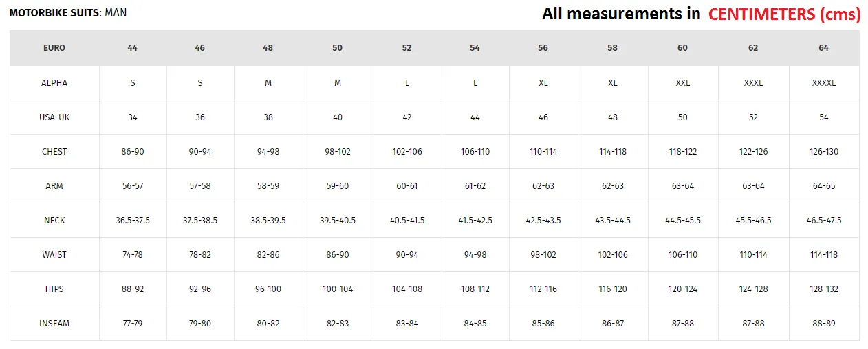868x349 pixels.
Task: Click the CENTIMETERS (cms) red text
Action: pos(785,14)
